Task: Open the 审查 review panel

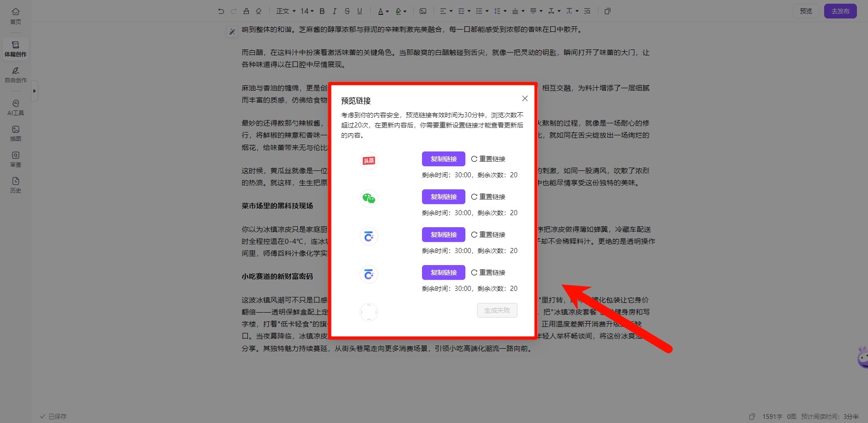Action: tap(16, 159)
